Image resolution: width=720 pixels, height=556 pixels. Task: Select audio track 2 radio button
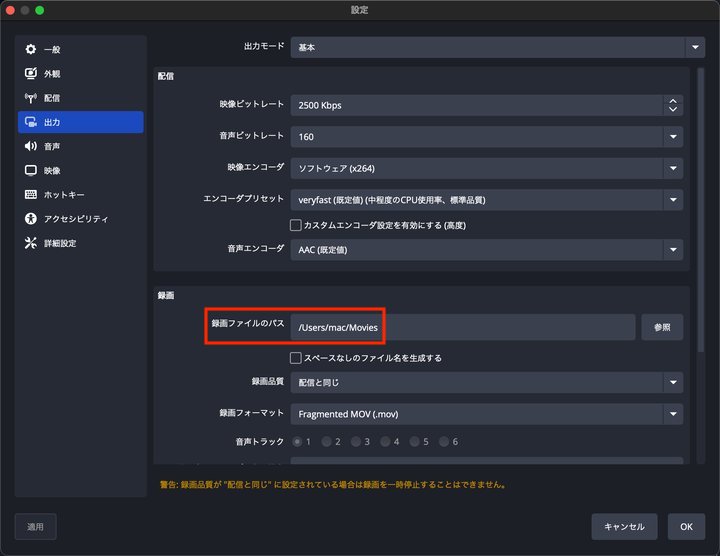(x=326, y=441)
